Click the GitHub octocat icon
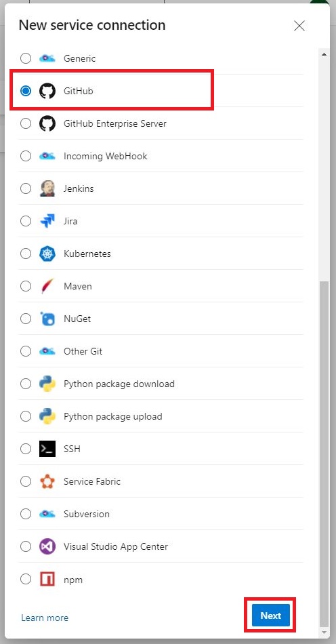Viewport: 336px width, 644px height. (47, 92)
